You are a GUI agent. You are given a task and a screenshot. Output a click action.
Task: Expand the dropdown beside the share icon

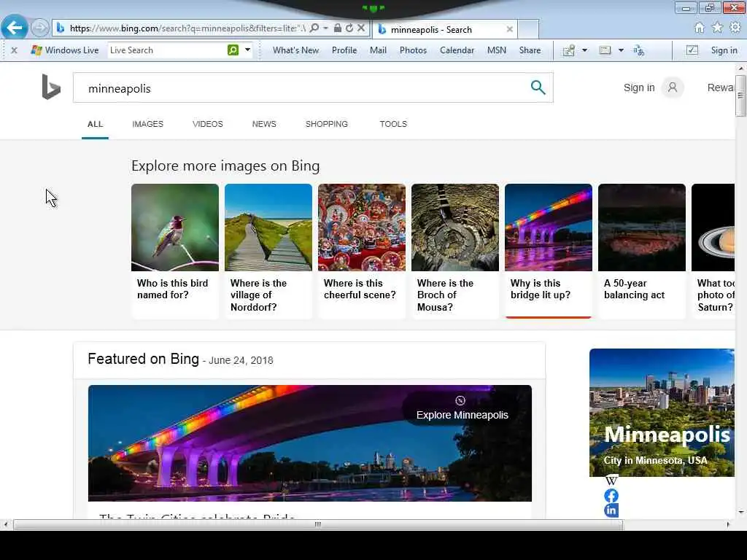584,50
